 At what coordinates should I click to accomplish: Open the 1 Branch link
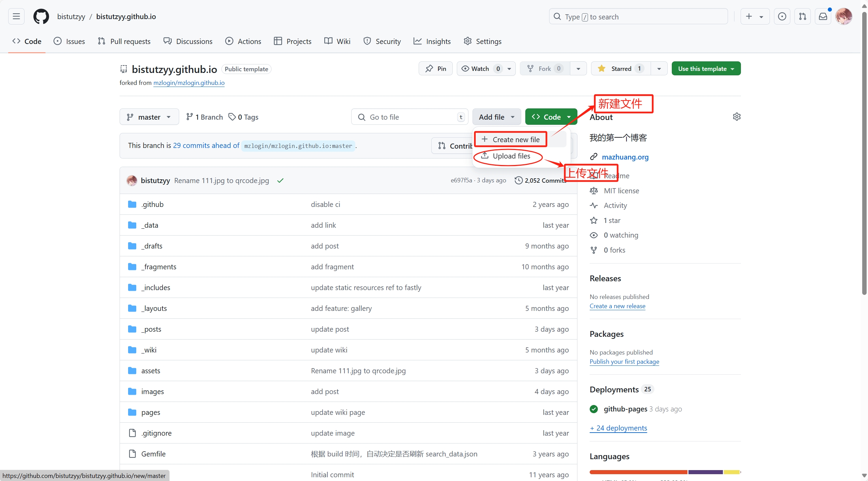[x=204, y=117]
